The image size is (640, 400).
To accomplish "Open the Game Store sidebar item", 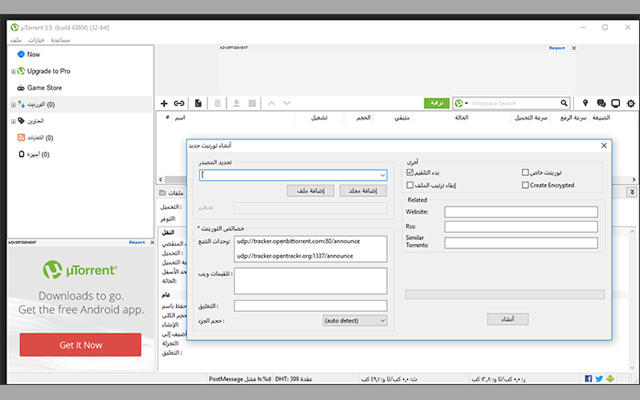I will (44, 87).
